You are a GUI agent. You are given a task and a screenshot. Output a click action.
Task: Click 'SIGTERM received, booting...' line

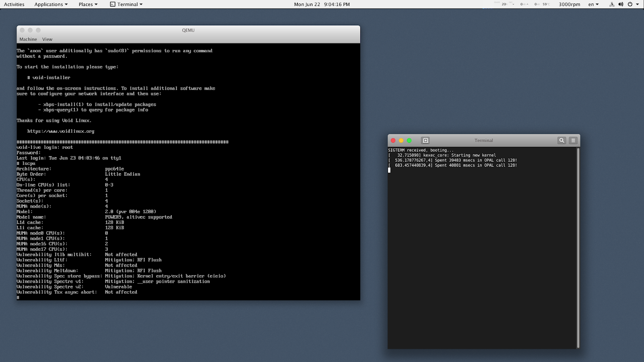[x=421, y=150]
